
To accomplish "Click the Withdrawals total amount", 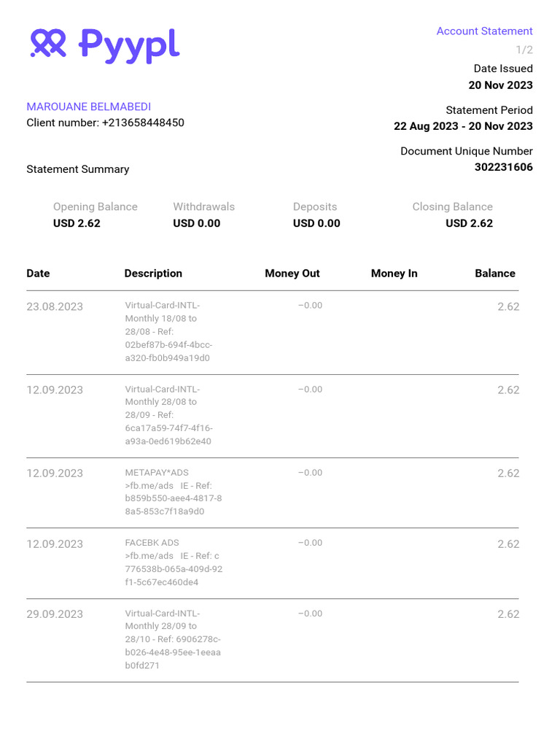I will point(196,223).
